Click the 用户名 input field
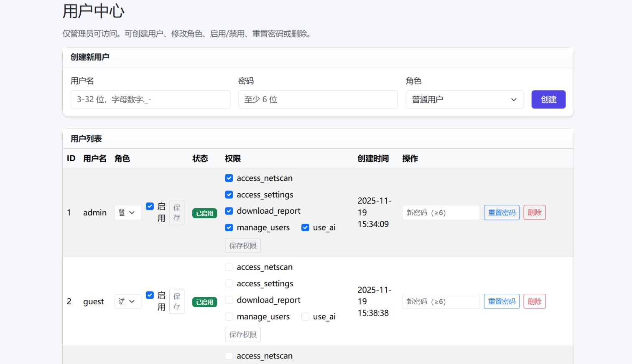 pyautogui.click(x=150, y=99)
